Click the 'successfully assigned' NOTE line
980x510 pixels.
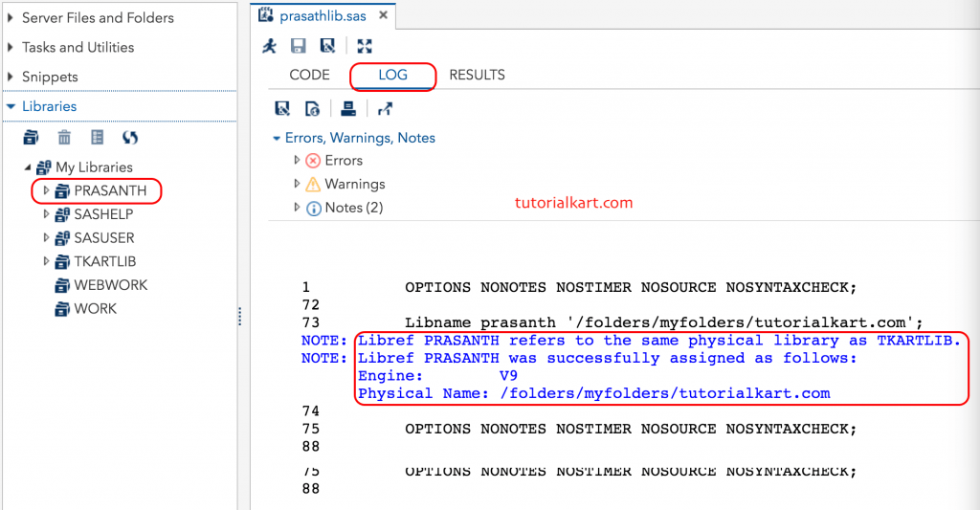click(579, 358)
